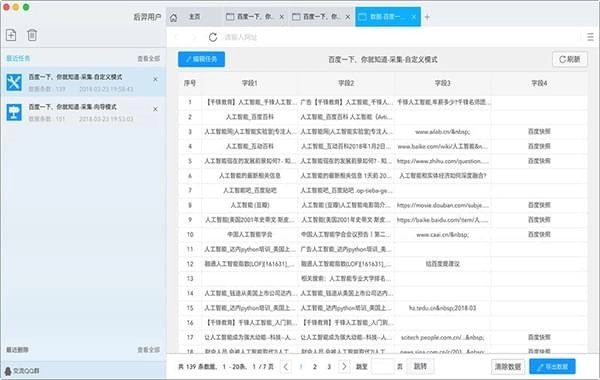Click the 字段1 column header
Image resolution: width=600 pixels, height=380 pixels.
[249, 83]
